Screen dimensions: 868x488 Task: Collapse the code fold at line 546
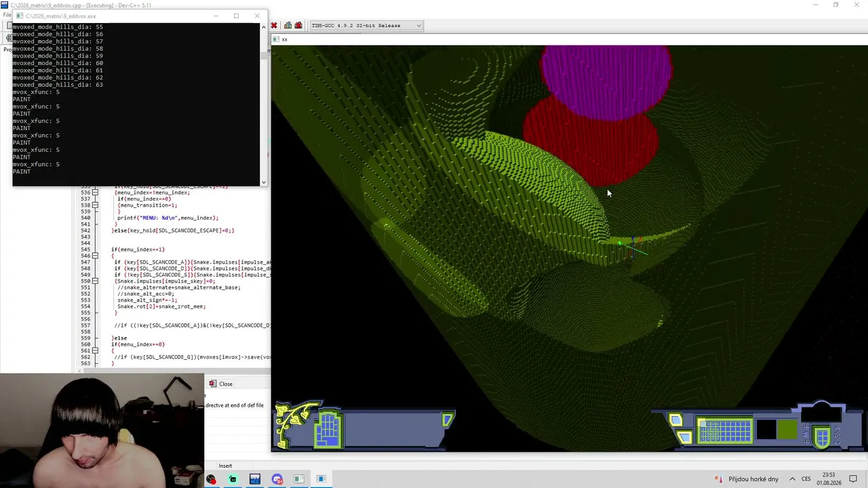point(95,256)
